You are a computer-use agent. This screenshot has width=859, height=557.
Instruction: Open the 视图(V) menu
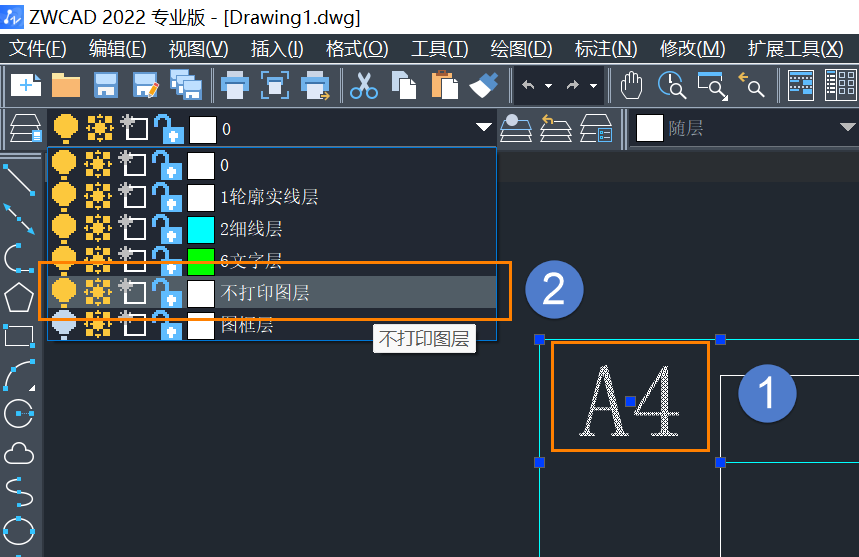(198, 49)
